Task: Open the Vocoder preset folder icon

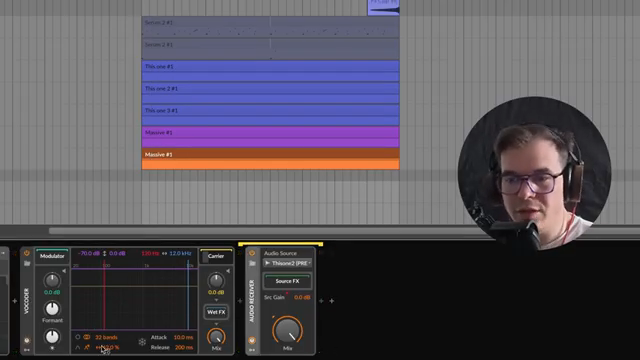Action: [27, 263]
